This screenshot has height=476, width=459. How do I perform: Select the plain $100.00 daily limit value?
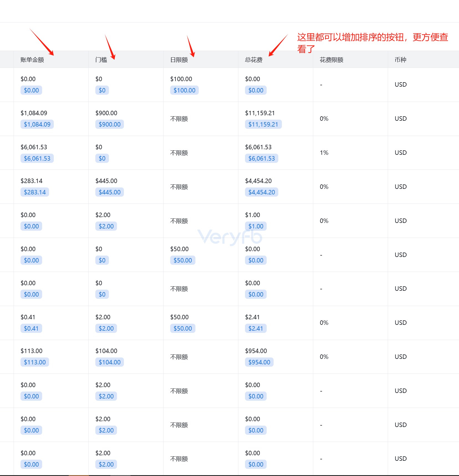181,79
